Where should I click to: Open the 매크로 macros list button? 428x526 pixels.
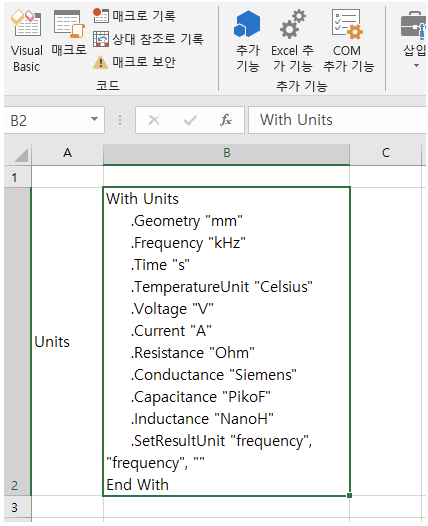(68, 34)
